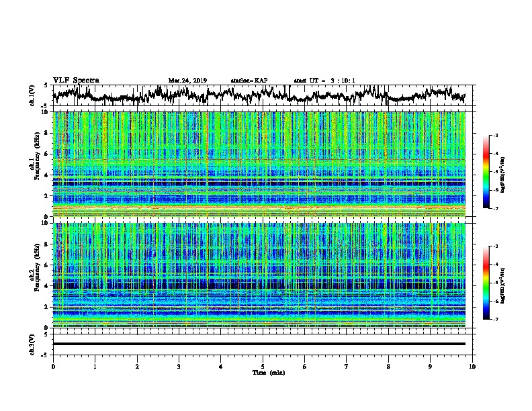This screenshot has height=411, width=532.
Task: Select the date text "Mar.24, 2019"
Action: click(187, 81)
